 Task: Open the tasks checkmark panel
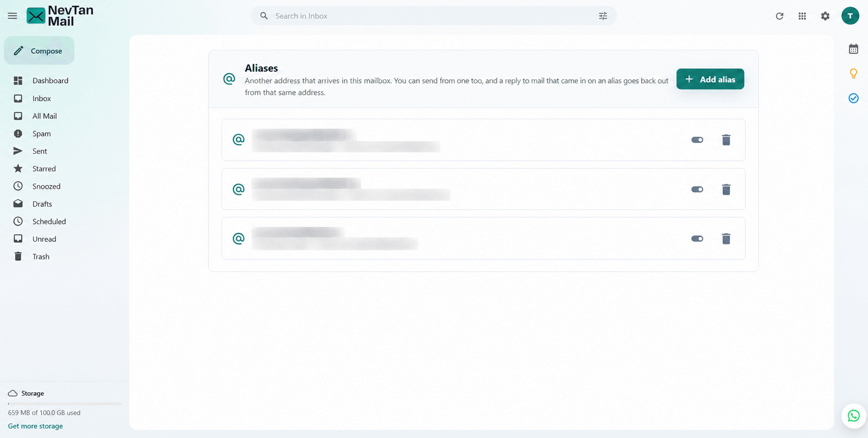[853, 98]
